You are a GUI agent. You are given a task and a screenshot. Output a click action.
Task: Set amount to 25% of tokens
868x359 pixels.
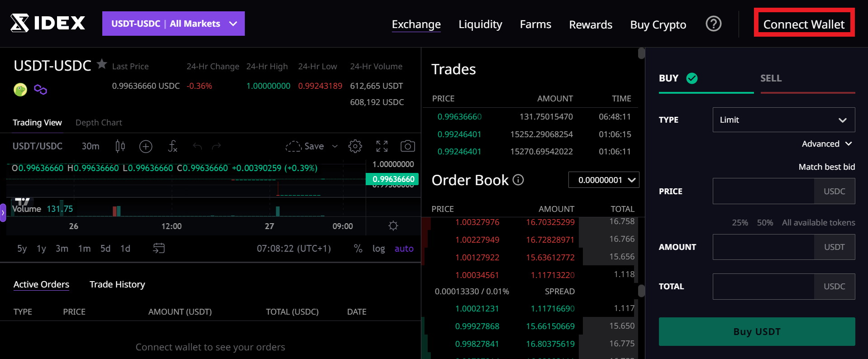(740, 223)
